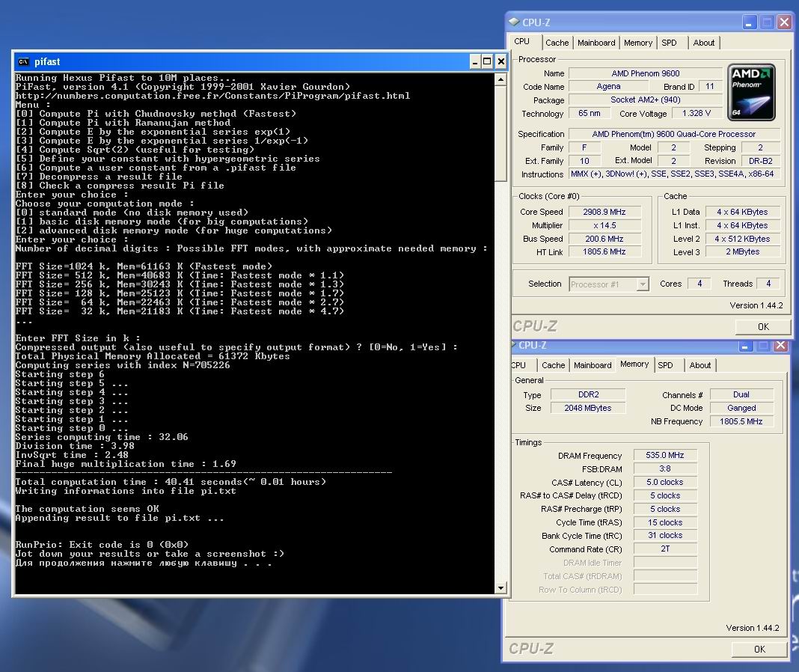Click OK in the lower CPU-Z window

tap(759, 649)
